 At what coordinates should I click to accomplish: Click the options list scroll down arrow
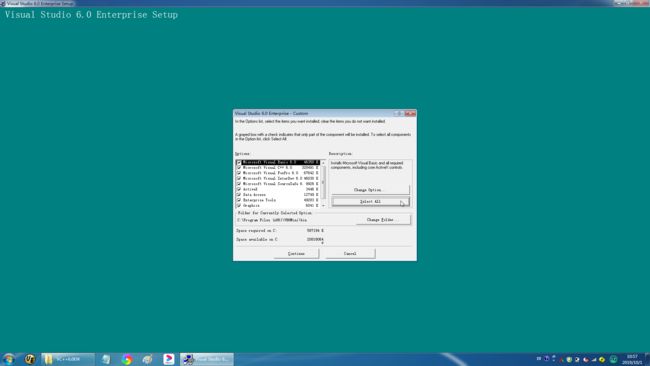[x=323, y=206]
